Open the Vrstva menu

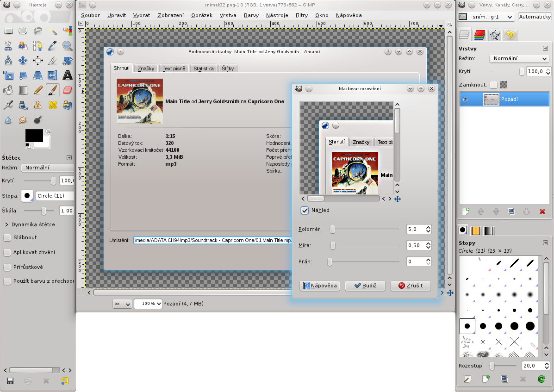point(228,15)
